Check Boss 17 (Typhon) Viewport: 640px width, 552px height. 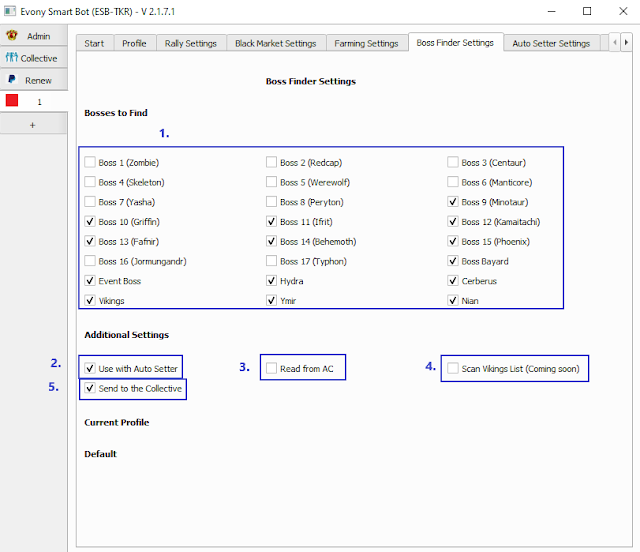point(271,260)
